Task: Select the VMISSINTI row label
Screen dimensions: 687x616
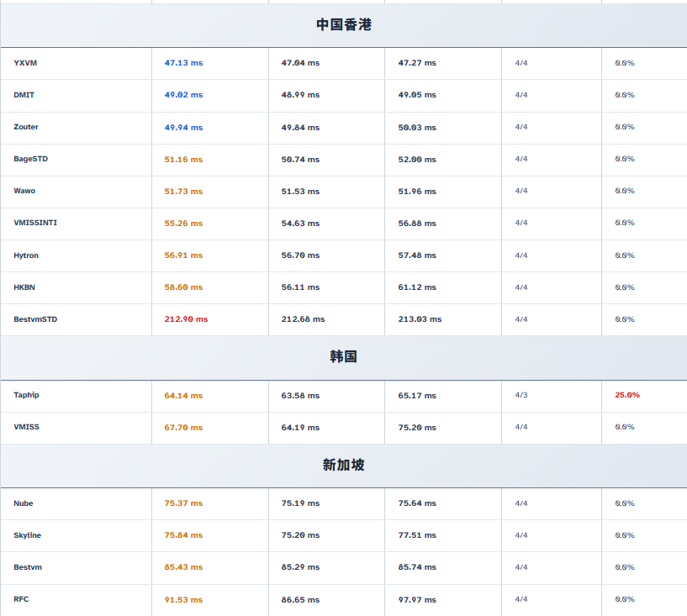Action: (35, 223)
